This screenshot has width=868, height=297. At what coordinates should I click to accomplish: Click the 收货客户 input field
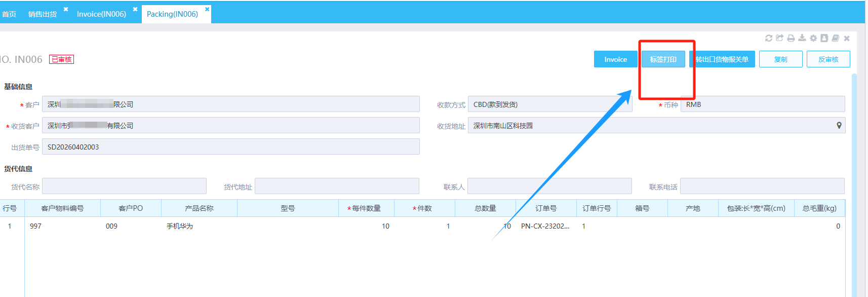[x=231, y=125]
